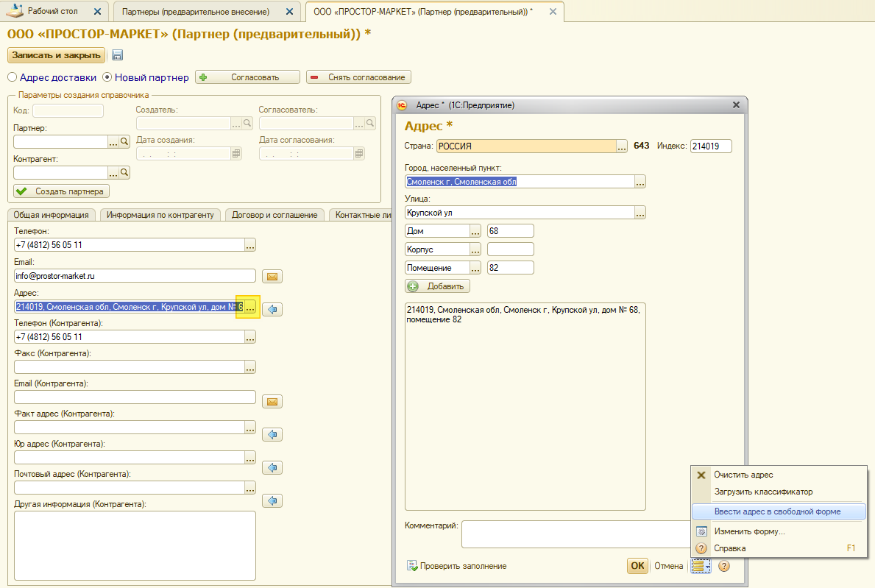Choose Ввести адрес в свободной форме
875x588 pixels.
click(777, 511)
